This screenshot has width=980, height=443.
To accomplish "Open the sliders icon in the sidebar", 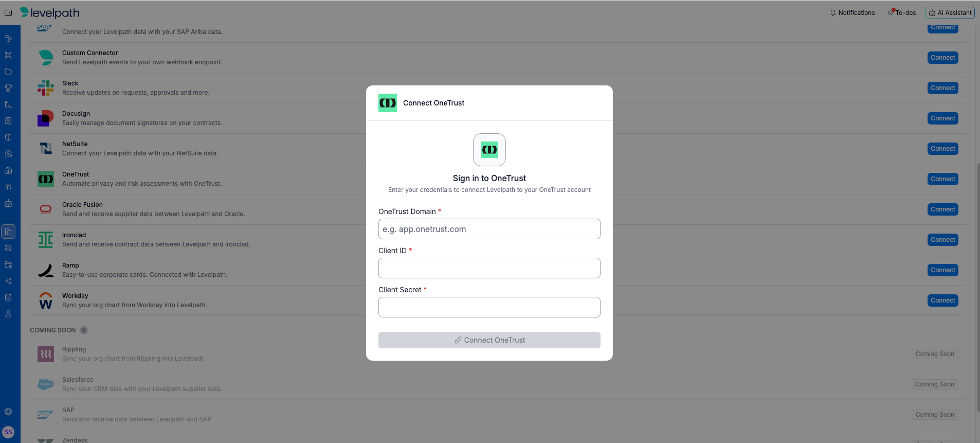I will coord(8,248).
